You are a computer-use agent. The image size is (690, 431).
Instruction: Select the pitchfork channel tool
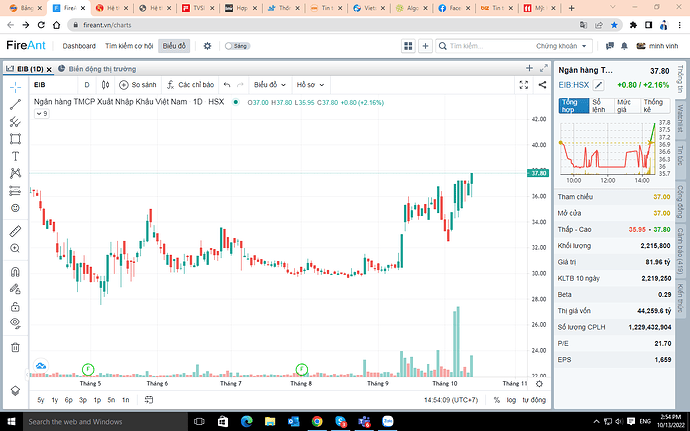15,122
